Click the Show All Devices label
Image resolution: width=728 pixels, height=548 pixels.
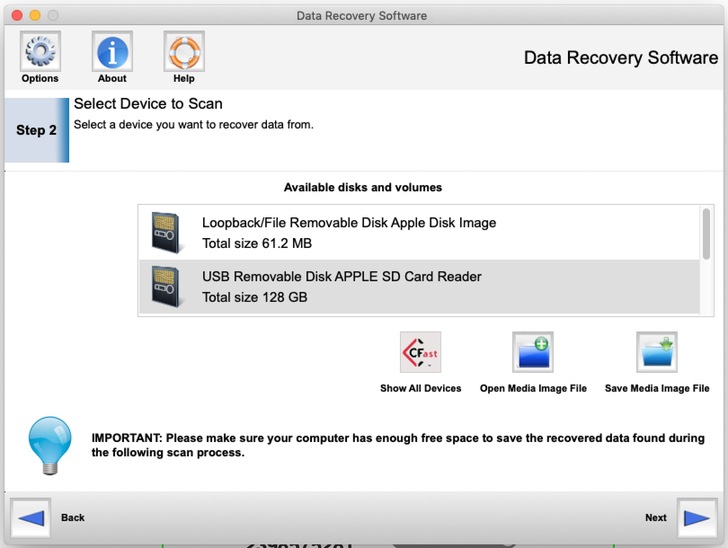421,388
